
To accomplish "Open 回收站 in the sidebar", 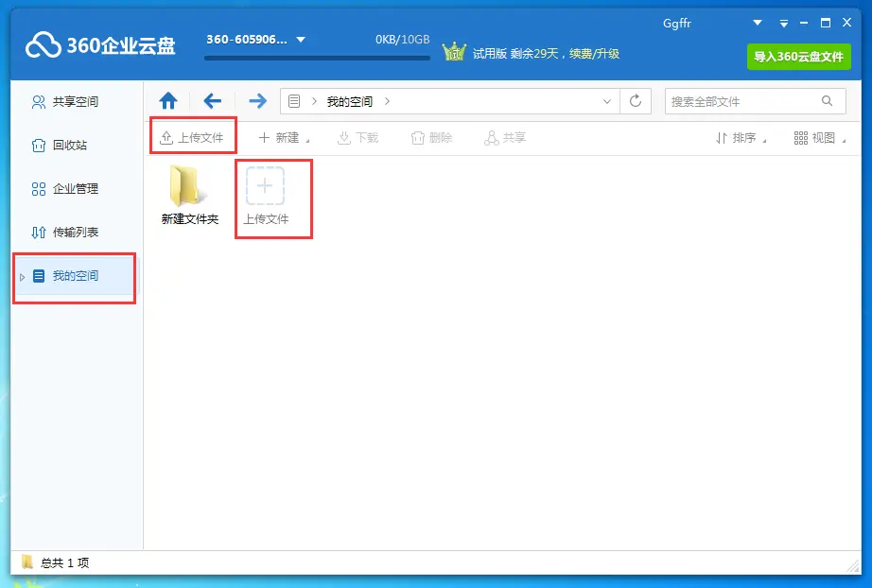I will [60, 146].
